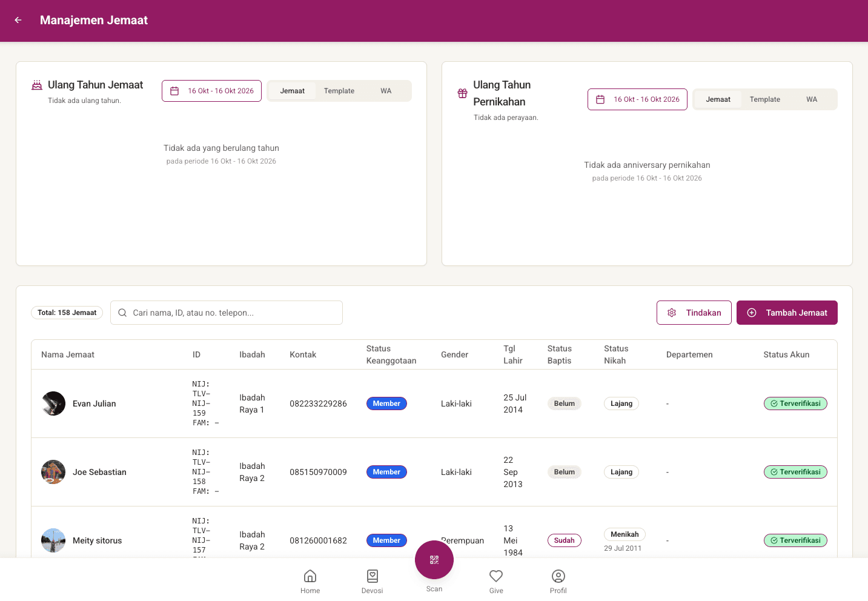The image size is (868, 601).
Task: Focus the Cari nama search field
Action: 227,313
